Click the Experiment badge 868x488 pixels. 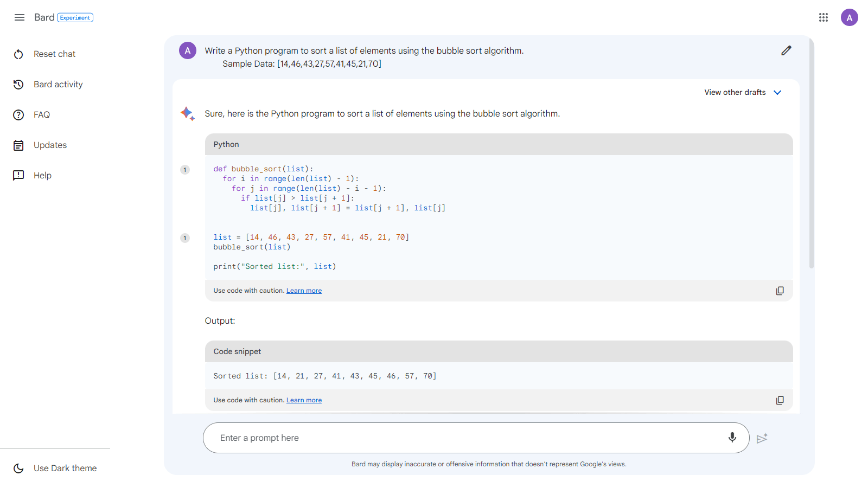coord(75,17)
